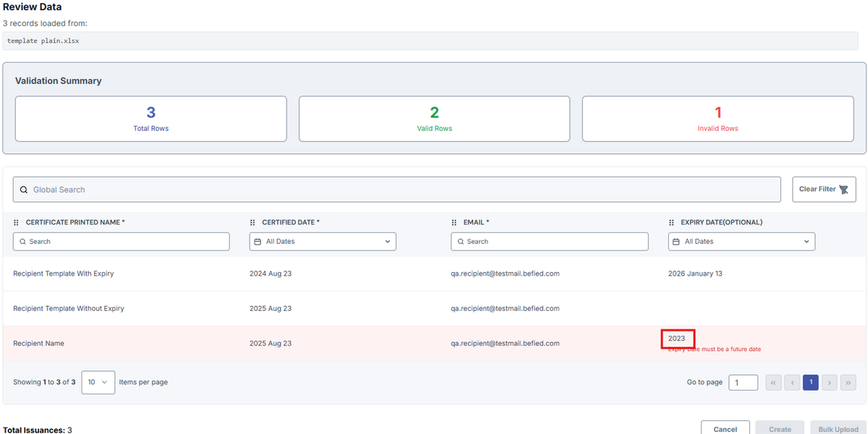Click the Certified Date column header

291,223
